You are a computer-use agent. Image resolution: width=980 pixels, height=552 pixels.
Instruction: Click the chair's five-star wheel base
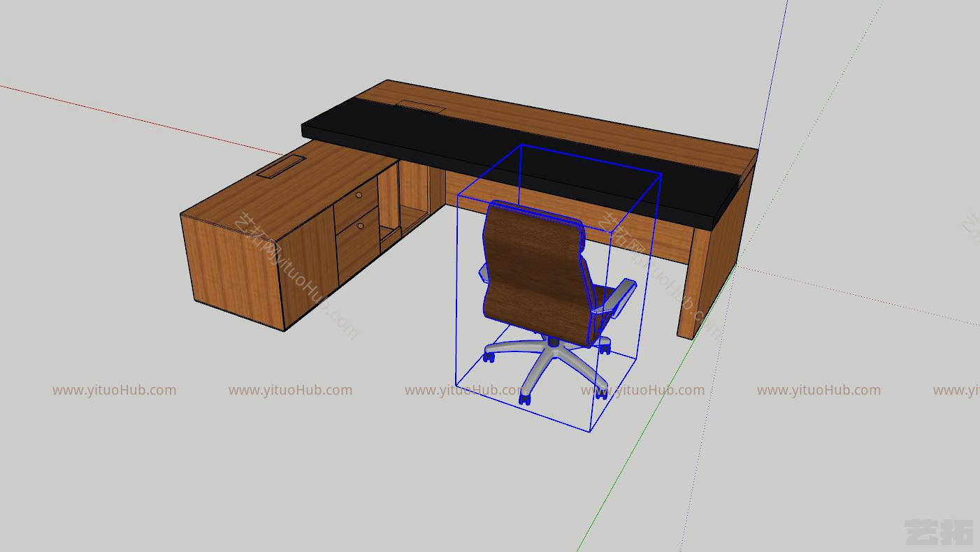click(547, 367)
